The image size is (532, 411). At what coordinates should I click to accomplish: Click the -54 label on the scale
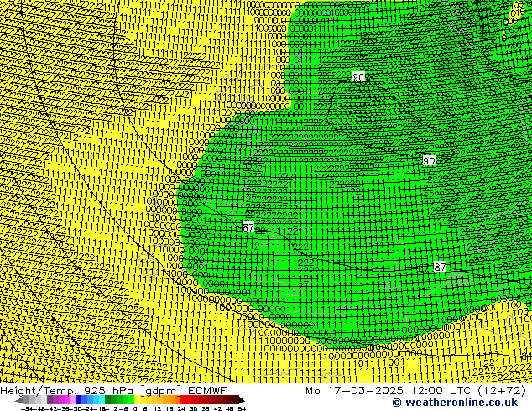(x=27, y=409)
